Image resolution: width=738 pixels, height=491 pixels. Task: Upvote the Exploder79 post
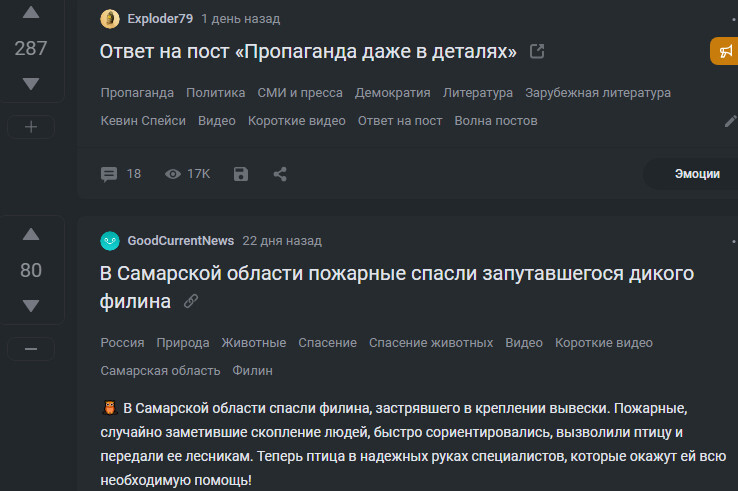31,13
